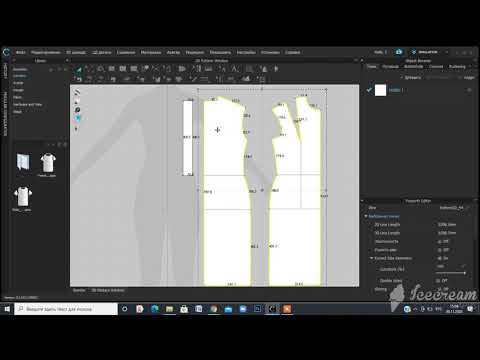Select the green Transform Pattern arrow tool

(x=79, y=69)
